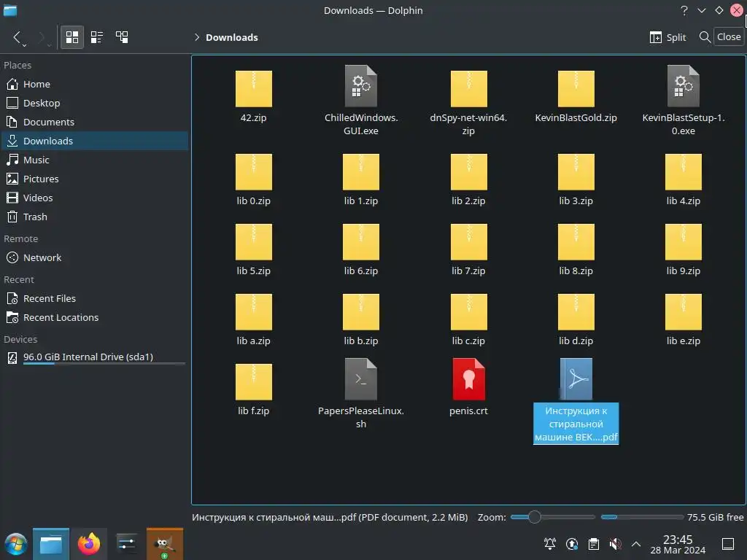
Task: Open clipboard tray icon
Action: 594,544
